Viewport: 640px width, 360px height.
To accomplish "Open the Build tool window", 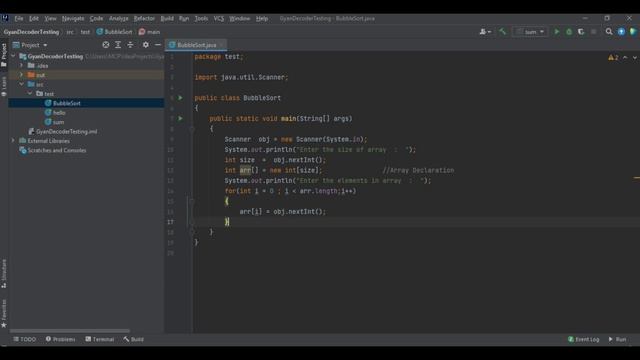I will coord(133,339).
